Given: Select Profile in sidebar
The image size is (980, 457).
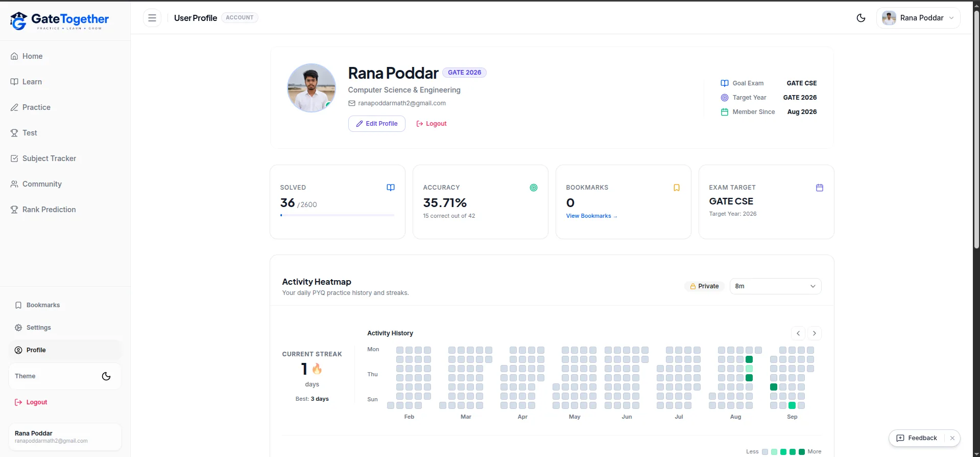Looking at the screenshot, I should [x=65, y=350].
